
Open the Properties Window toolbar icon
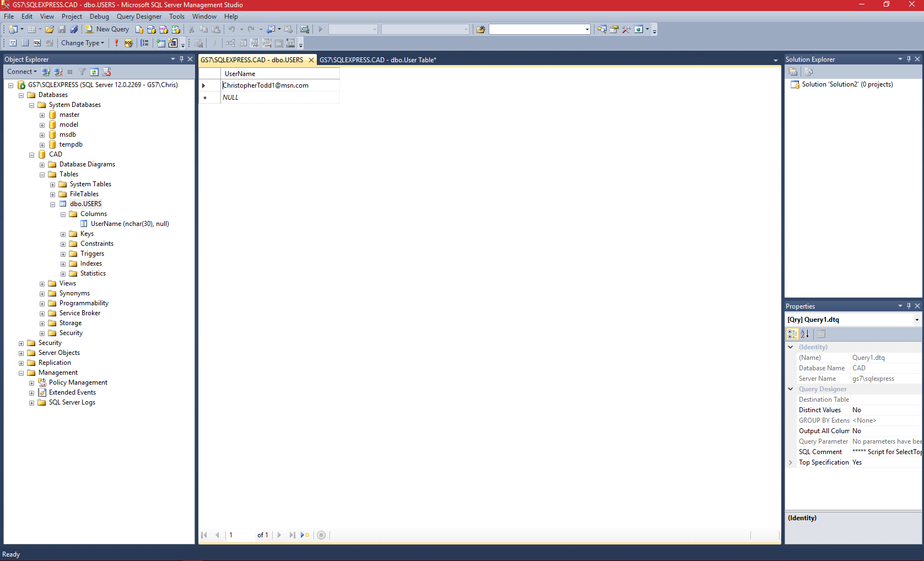click(x=614, y=29)
